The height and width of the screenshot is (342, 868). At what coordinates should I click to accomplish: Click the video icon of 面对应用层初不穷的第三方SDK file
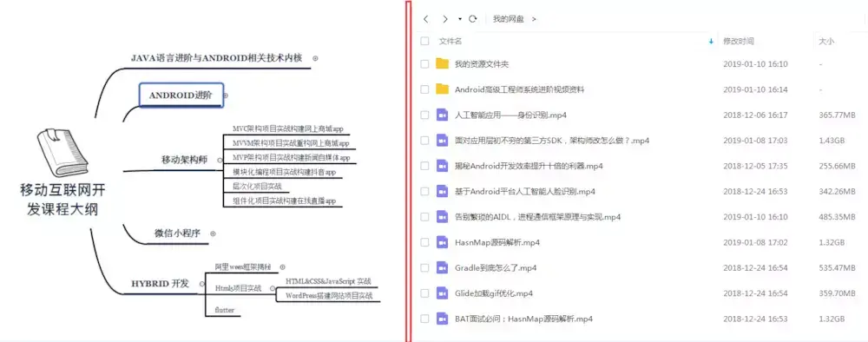tap(442, 140)
